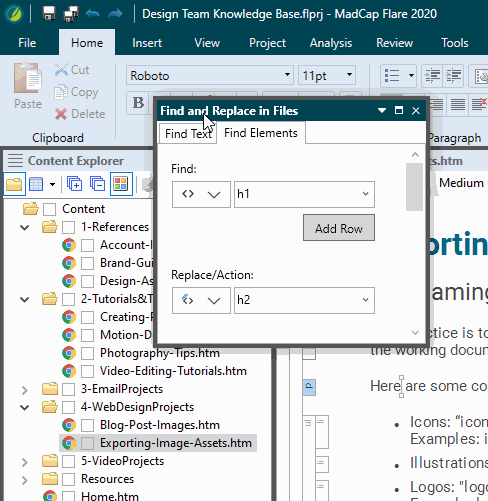Screen dimensions: 488x501
Task: Expand the 3-EmailProjects folder
Action: point(24,390)
